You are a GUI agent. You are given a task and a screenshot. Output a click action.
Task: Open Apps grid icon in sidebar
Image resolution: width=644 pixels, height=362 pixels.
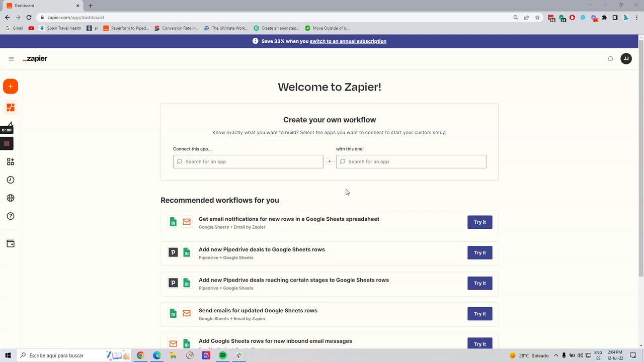11,162
